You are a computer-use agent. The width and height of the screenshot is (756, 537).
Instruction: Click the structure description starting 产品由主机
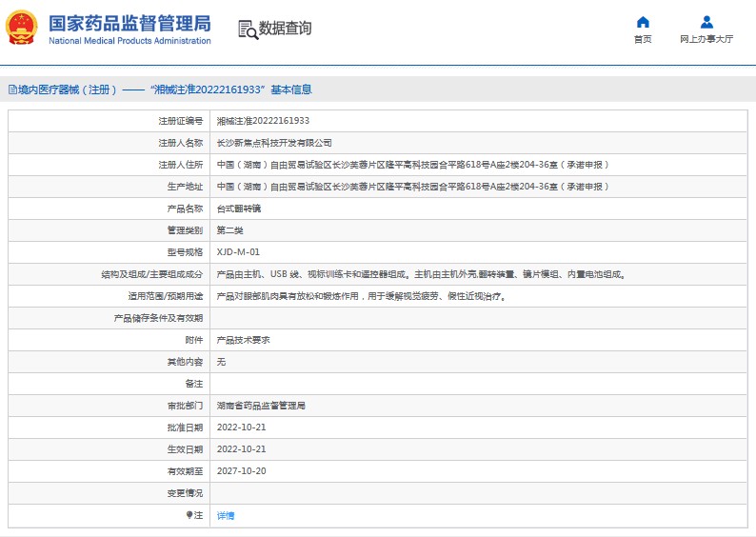tap(422, 274)
